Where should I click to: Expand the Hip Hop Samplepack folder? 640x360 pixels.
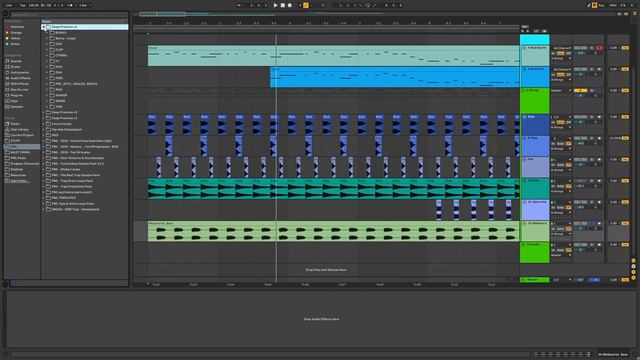(x=43, y=129)
